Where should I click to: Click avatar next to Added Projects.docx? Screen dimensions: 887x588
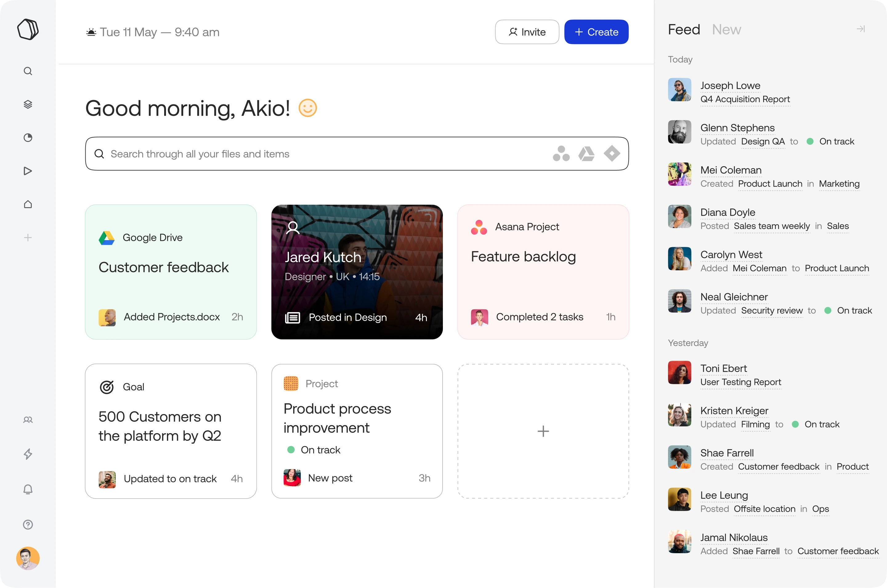107,318
